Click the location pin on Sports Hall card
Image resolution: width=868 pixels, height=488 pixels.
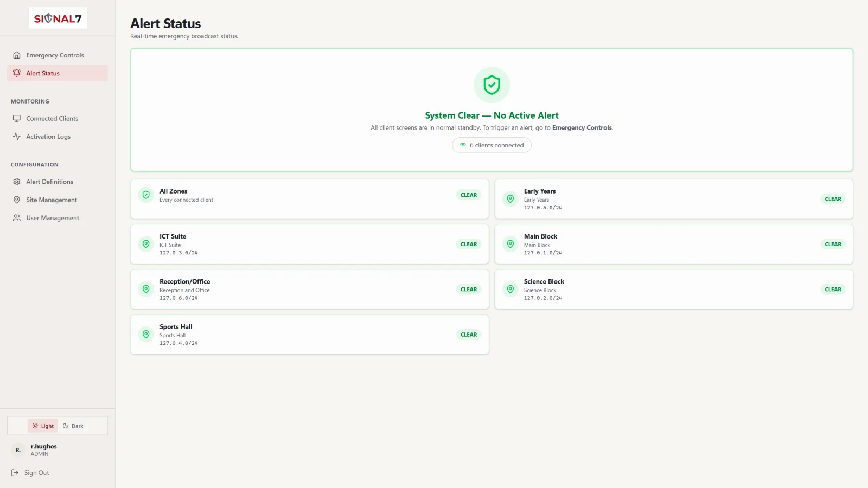[x=146, y=335]
